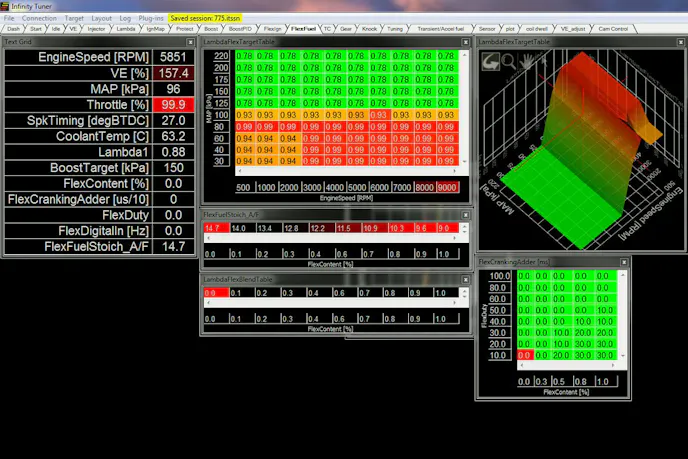Image resolution: width=688 pixels, height=459 pixels.
Task: Select the magnifier zoom tool in 3D graph
Action: point(508,62)
